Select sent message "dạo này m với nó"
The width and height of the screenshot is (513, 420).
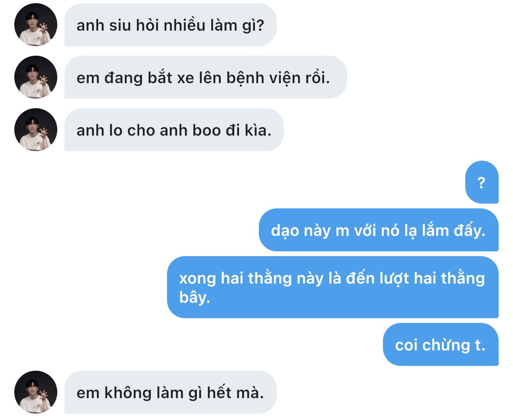coord(379,230)
